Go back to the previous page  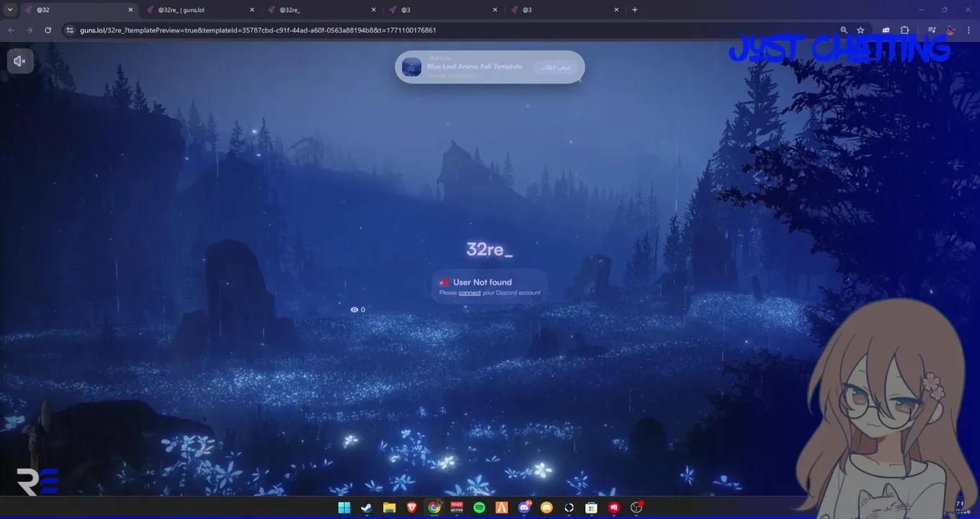click(x=11, y=30)
